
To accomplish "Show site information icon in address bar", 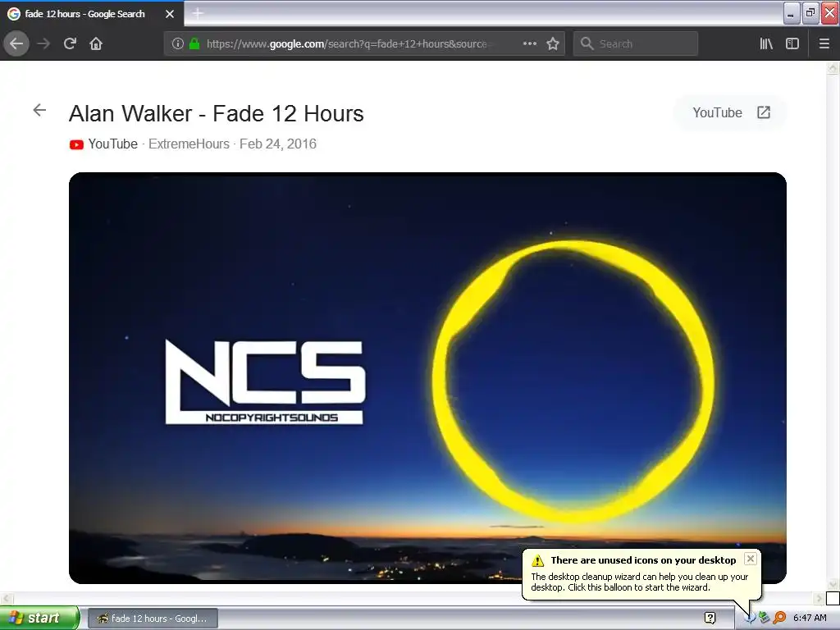I will click(x=177, y=43).
